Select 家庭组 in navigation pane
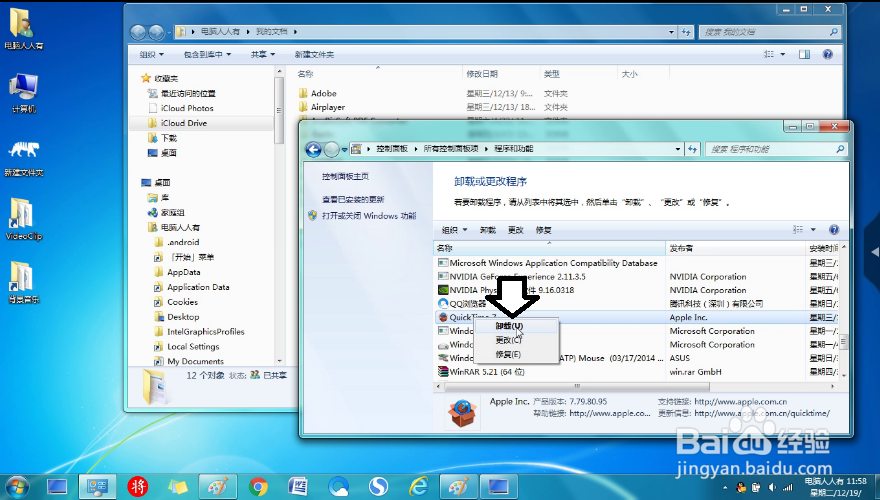The width and height of the screenshot is (880, 500). (172, 213)
